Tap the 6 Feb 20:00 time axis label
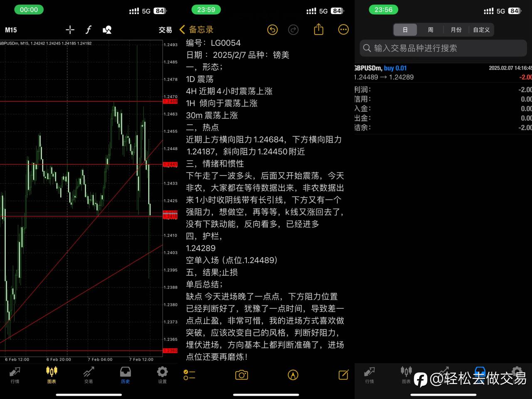Viewport: 532px width, 399px height. [59, 360]
